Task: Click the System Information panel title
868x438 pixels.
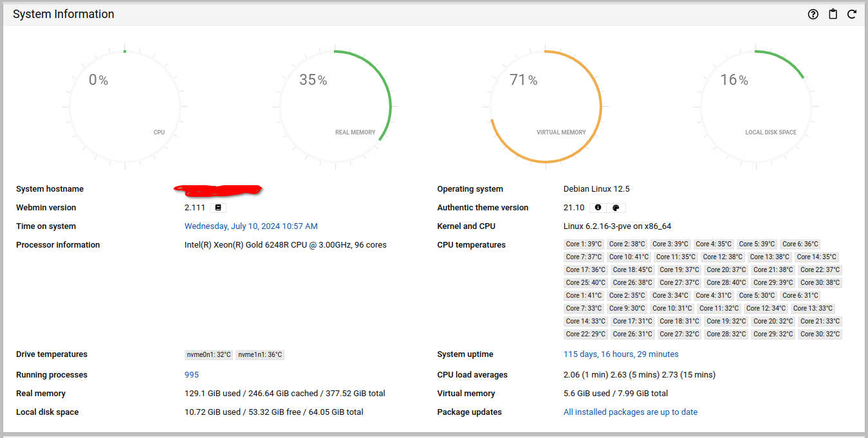Action: click(x=64, y=14)
